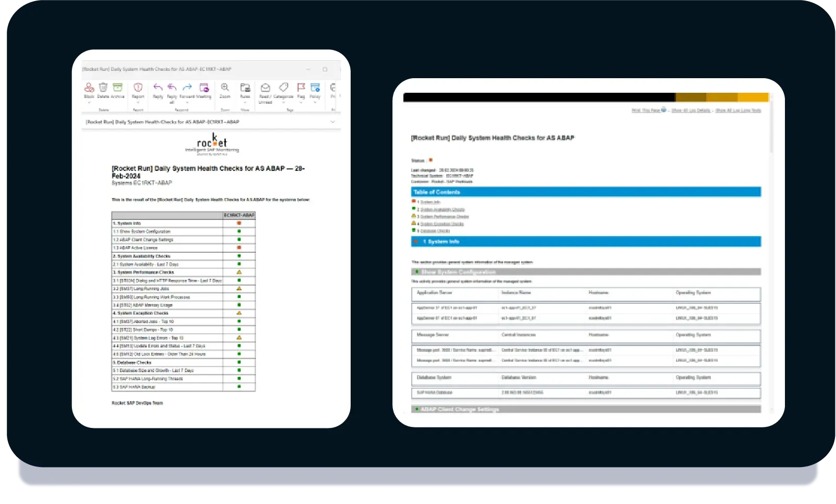Click the report page vertical scrollbar
This screenshot has width=836, height=504.
click(x=772, y=128)
